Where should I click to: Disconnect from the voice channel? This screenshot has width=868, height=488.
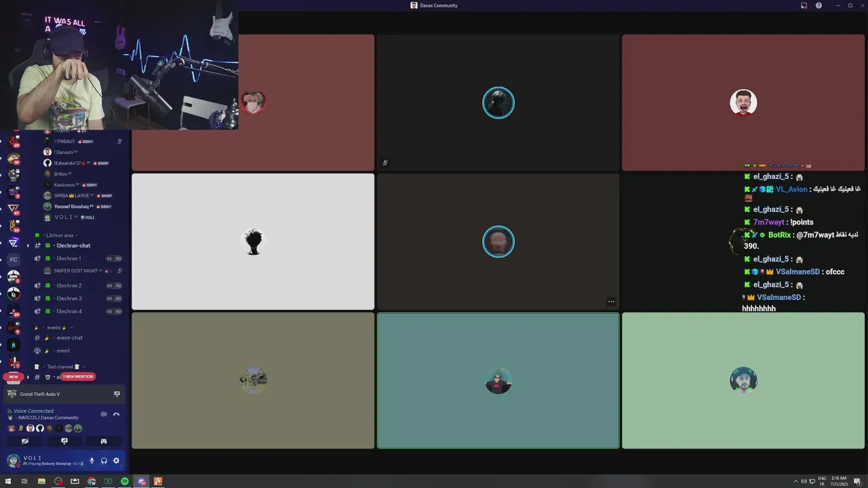point(116,414)
